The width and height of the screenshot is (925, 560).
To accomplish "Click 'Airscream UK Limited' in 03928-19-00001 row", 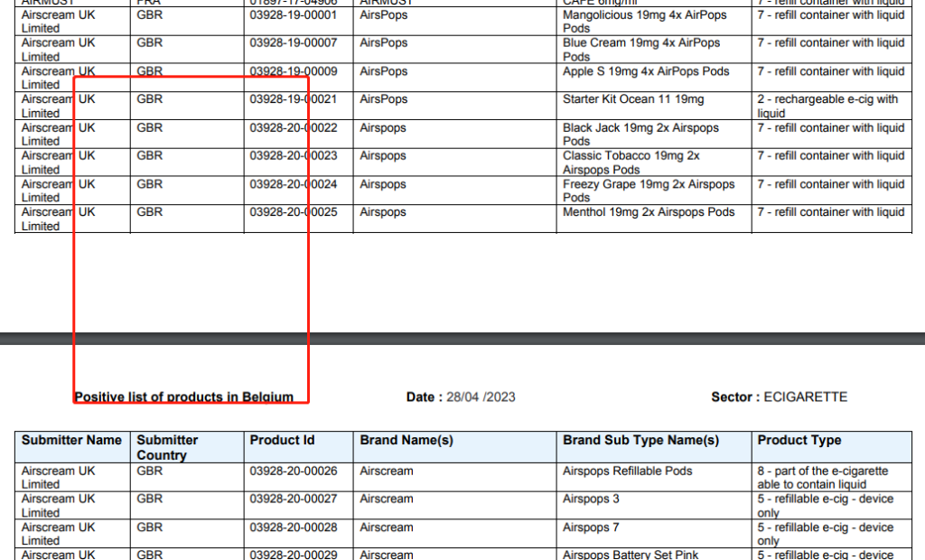I will tap(58, 22).
